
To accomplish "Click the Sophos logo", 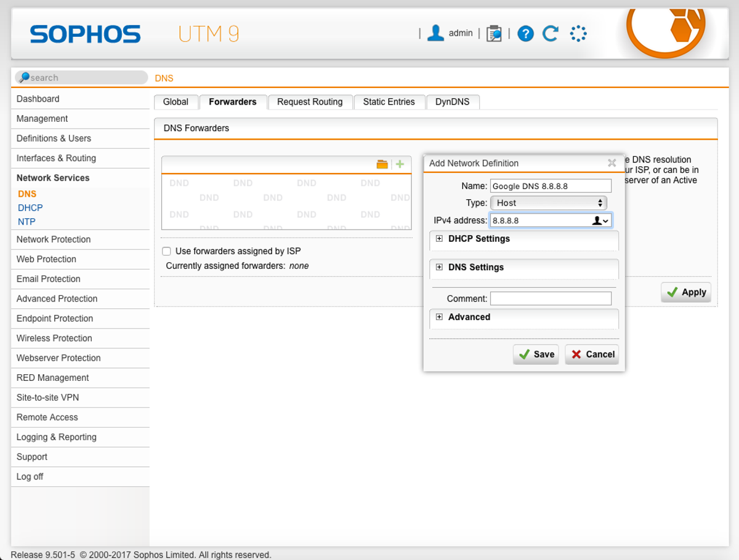I will [x=85, y=34].
